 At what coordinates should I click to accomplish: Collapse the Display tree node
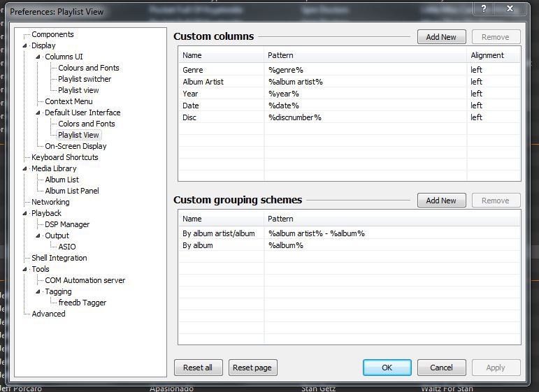pos(25,46)
